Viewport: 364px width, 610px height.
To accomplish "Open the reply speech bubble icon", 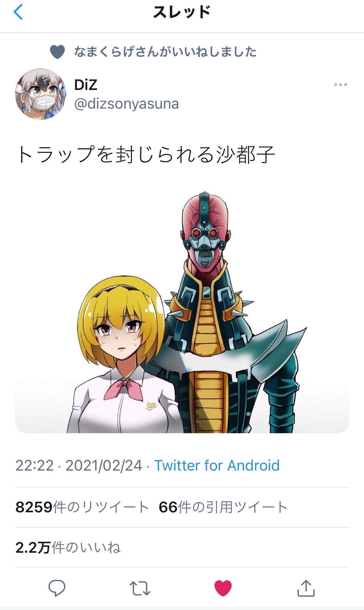I will [x=57, y=588].
